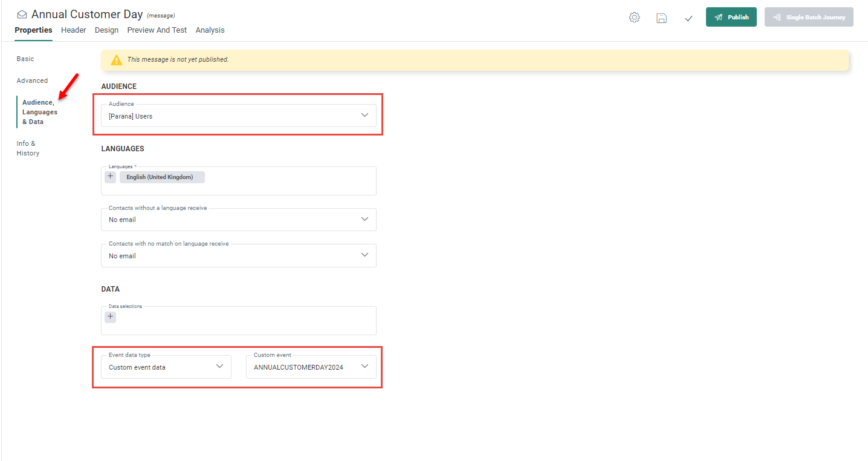The image size is (868, 461).
Task: Add a data selection with plus icon
Action: [110, 316]
